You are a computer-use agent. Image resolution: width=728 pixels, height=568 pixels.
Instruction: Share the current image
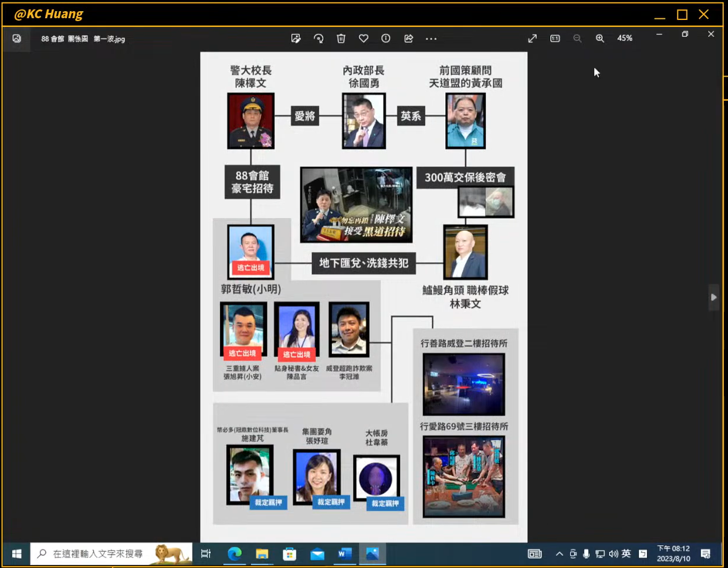(408, 39)
